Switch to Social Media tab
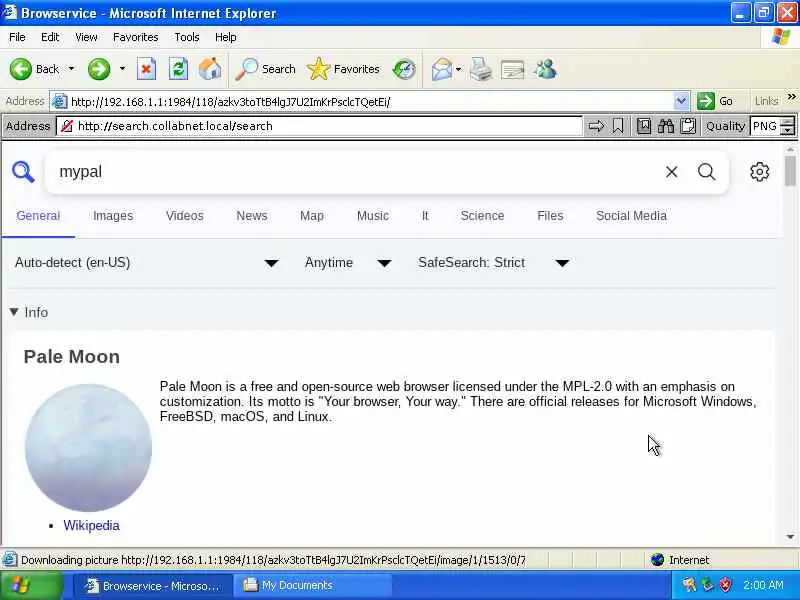This screenshot has width=800, height=600. coord(631,216)
